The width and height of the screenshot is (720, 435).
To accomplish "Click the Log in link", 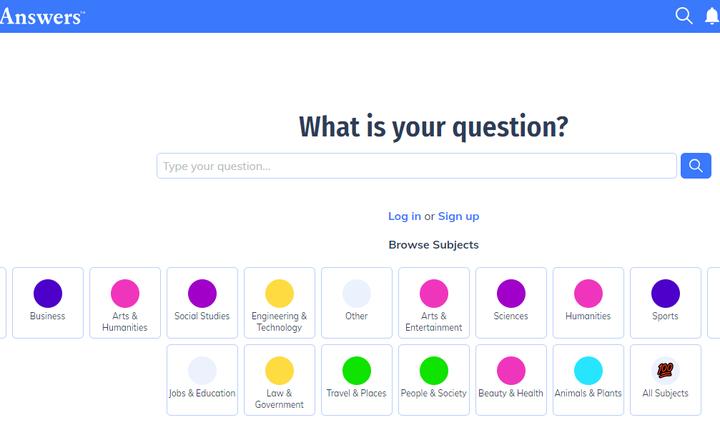I will (x=404, y=216).
